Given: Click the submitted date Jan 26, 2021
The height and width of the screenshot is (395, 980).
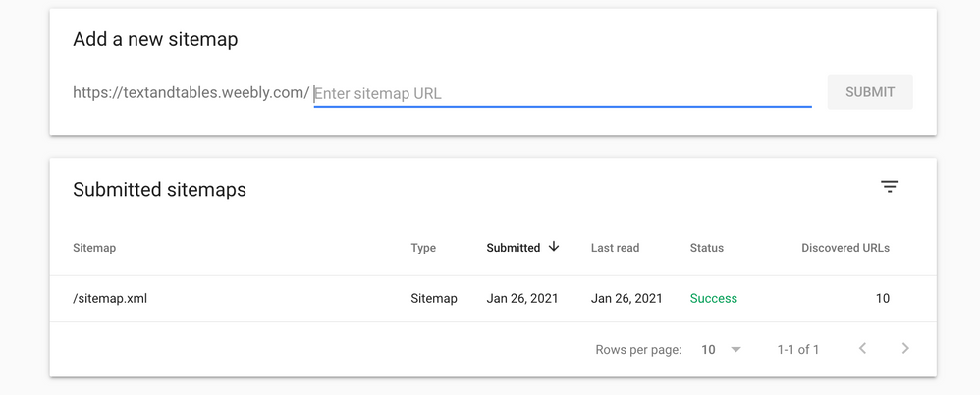Looking at the screenshot, I should [x=522, y=299].
